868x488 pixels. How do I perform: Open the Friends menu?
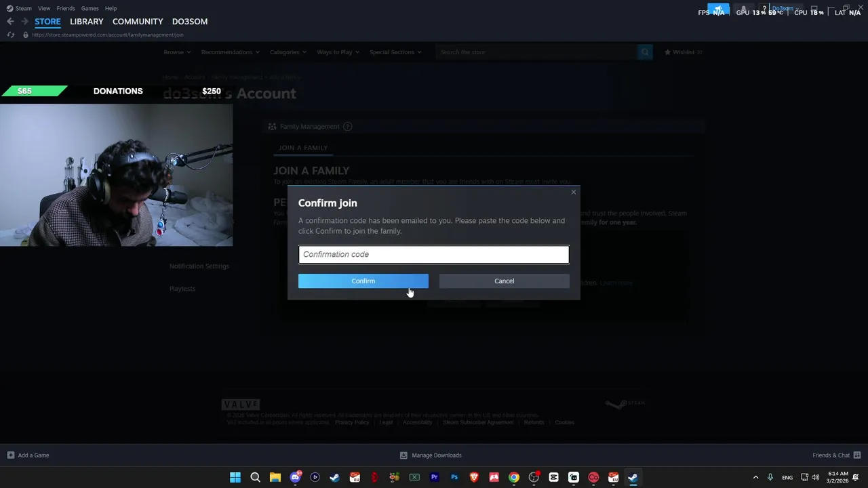(x=66, y=8)
